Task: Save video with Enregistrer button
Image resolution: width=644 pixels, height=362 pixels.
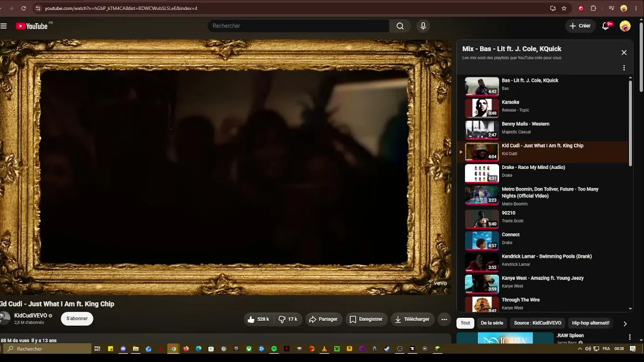Action: [366, 319]
